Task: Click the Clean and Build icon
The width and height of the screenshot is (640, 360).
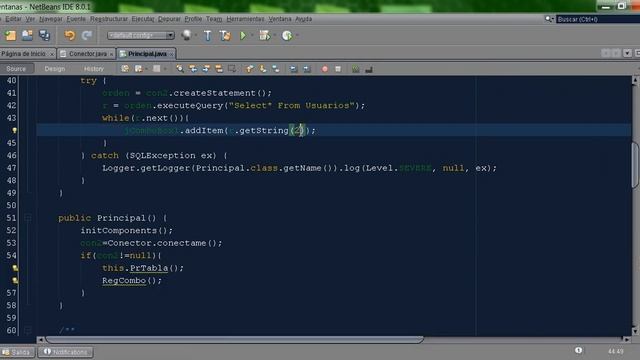Action: [225, 36]
